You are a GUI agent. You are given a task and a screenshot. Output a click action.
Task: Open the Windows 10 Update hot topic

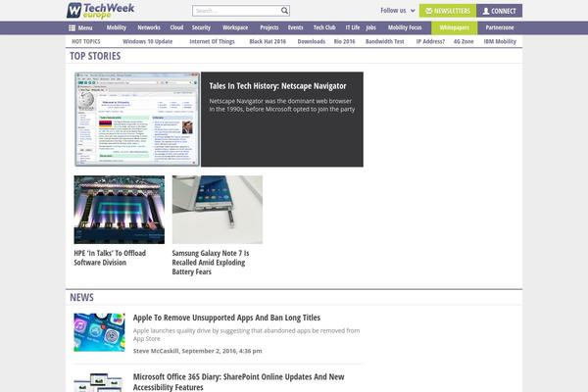click(147, 41)
